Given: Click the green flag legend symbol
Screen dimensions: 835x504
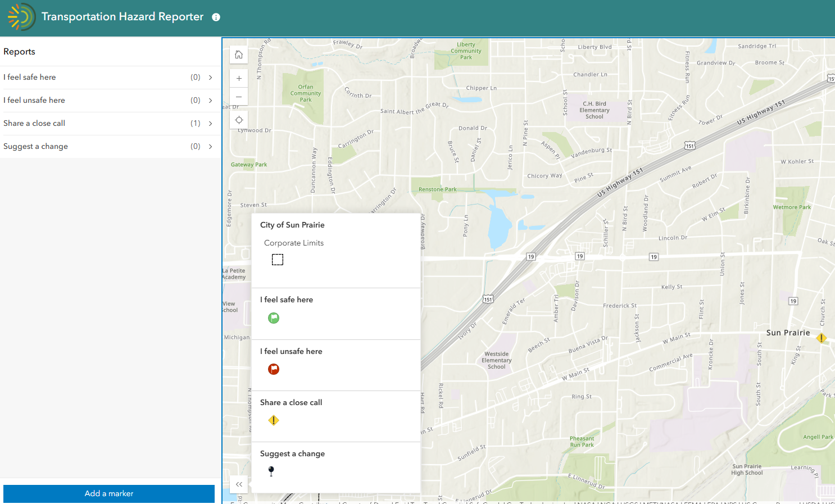Looking at the screenshot, I should pos(274,318).
